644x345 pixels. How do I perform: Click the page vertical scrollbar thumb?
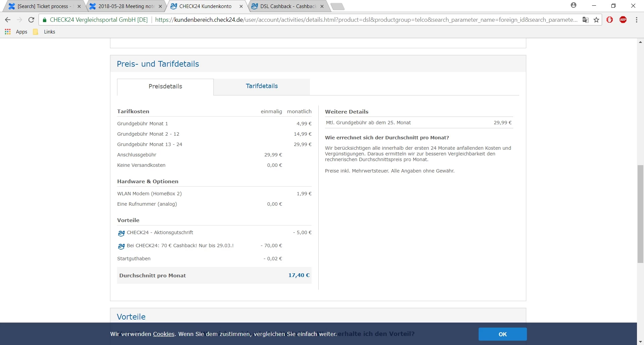(x=640, y=214)
